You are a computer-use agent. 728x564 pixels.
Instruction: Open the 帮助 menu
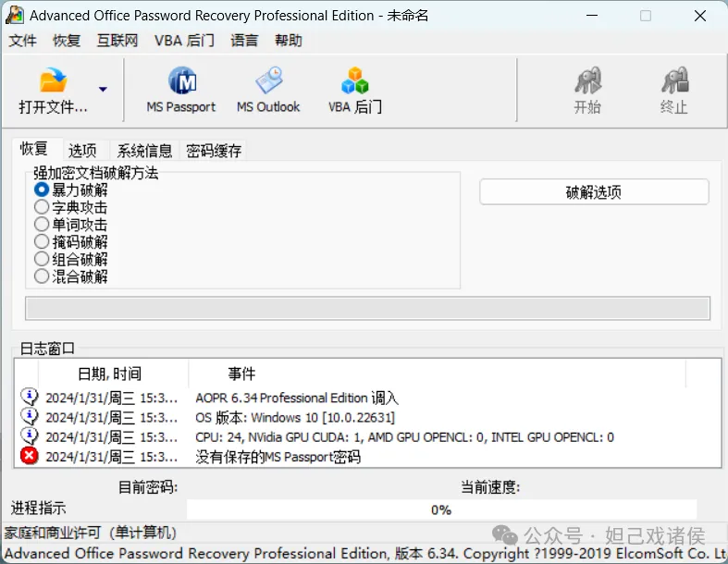pyautogui.click(x=289, y=41)
